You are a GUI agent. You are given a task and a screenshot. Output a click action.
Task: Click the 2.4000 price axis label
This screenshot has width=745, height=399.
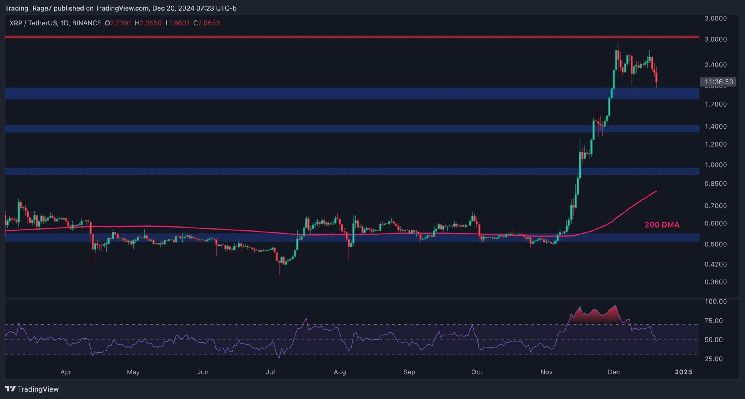click(715, 65)
